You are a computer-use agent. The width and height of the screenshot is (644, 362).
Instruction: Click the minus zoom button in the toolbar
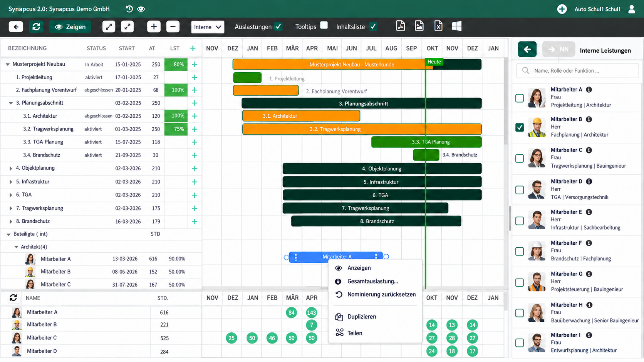173,27
